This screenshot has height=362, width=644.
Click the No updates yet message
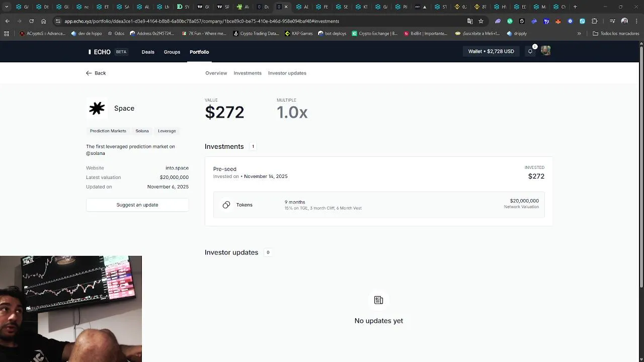pyautogui.click(x=379, y=321)
